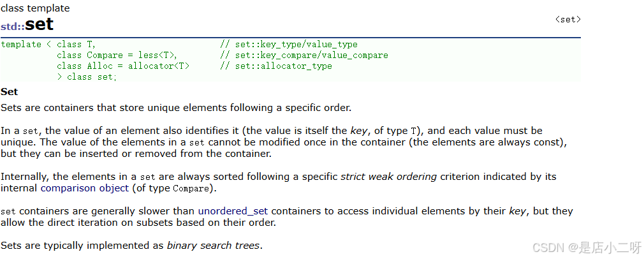The height and width of the screenshot is (259, 644).
Task: Click the "<set>" header reference
Action: point(567,20)
